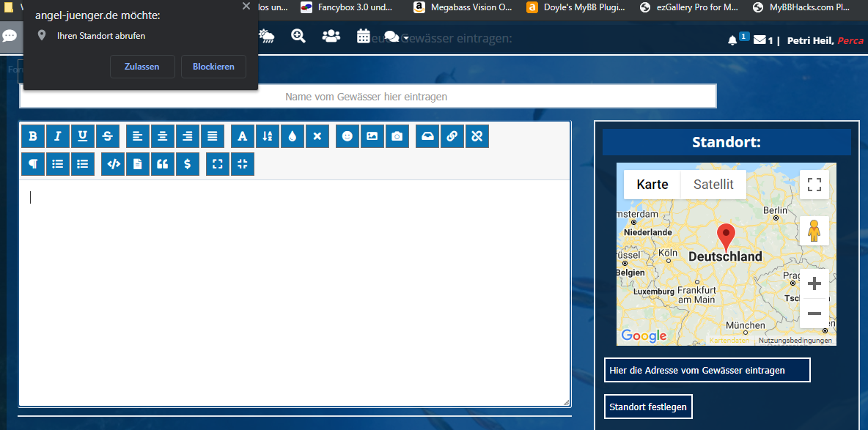Viewport: 868px width, 430px height.
Task: Select the Karte map tab
Action: pos(652,185)
